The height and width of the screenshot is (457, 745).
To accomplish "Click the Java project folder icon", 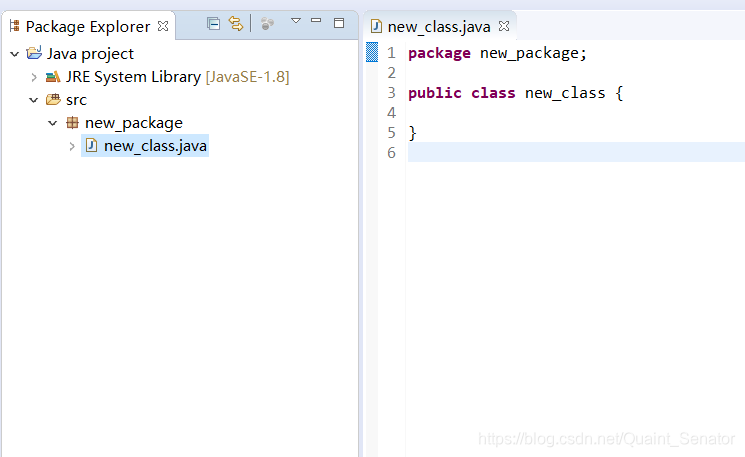I will coord(34,53).
